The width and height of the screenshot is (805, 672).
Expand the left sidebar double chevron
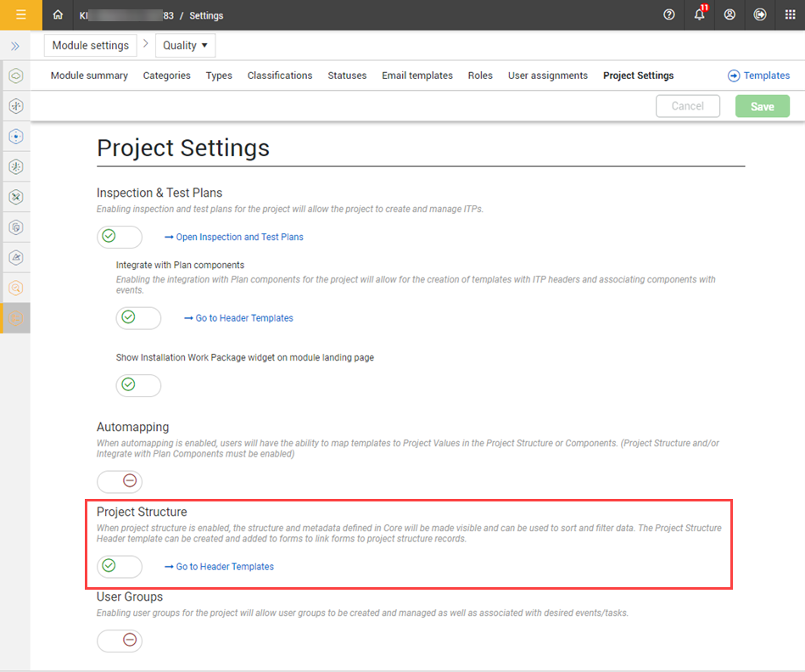pos(15,46)
